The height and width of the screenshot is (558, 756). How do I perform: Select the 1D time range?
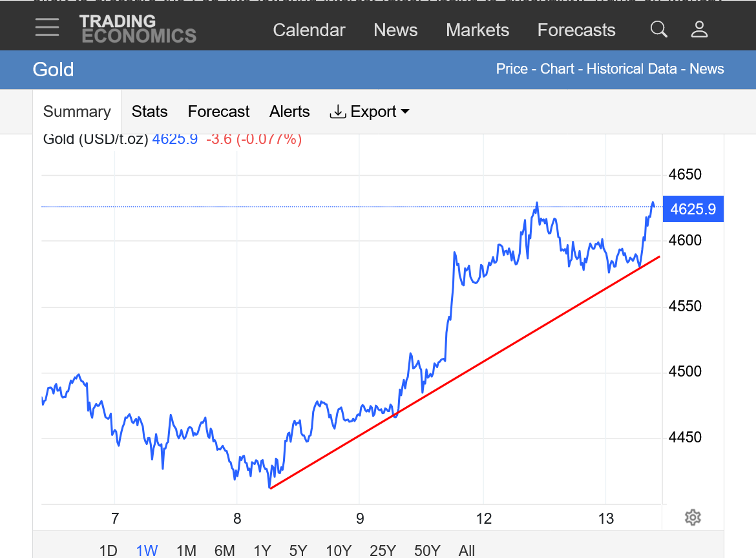[x=108, y=550]
